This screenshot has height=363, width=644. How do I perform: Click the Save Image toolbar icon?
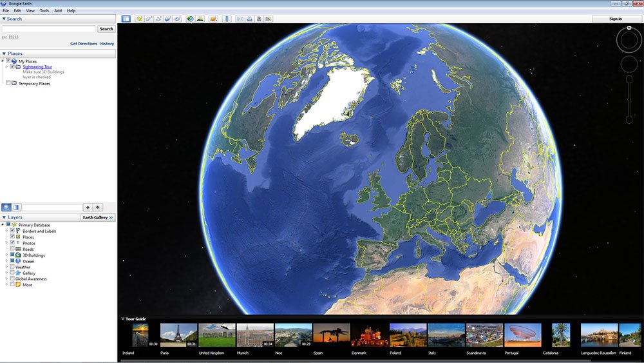pos(259,19)
